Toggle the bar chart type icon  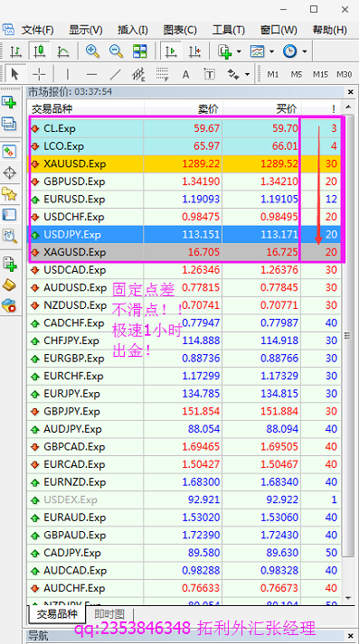pyautogui.click(x=15, y=51)
